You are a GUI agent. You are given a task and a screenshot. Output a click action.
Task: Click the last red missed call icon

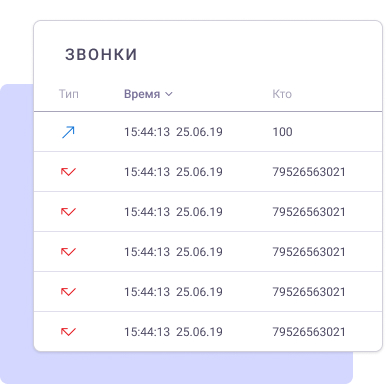[x=68, y=332]
